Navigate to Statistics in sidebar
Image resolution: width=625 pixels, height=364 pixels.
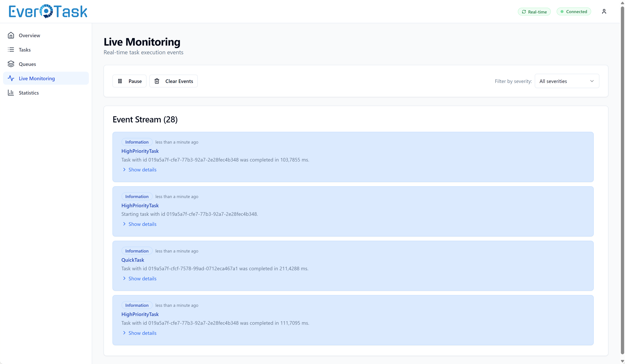(x=29, y=93)
